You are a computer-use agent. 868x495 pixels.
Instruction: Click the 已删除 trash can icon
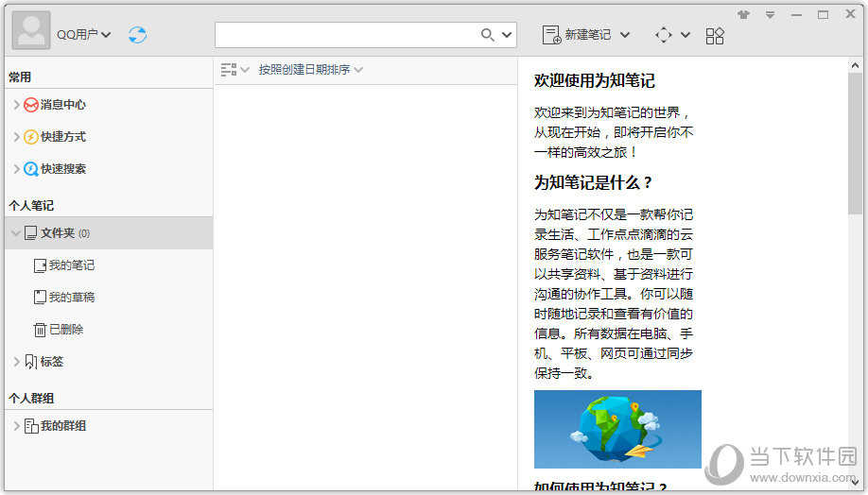click(x=40, y=330)
